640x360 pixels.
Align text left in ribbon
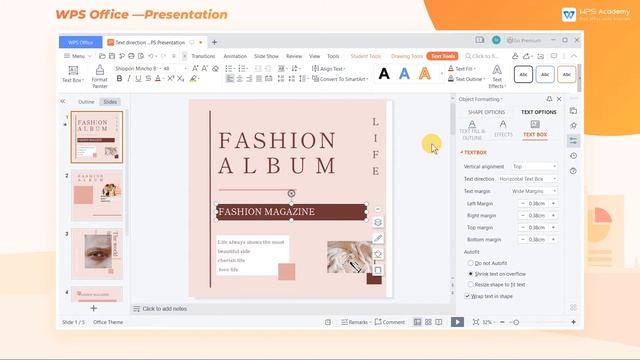[x=230, y=78]
